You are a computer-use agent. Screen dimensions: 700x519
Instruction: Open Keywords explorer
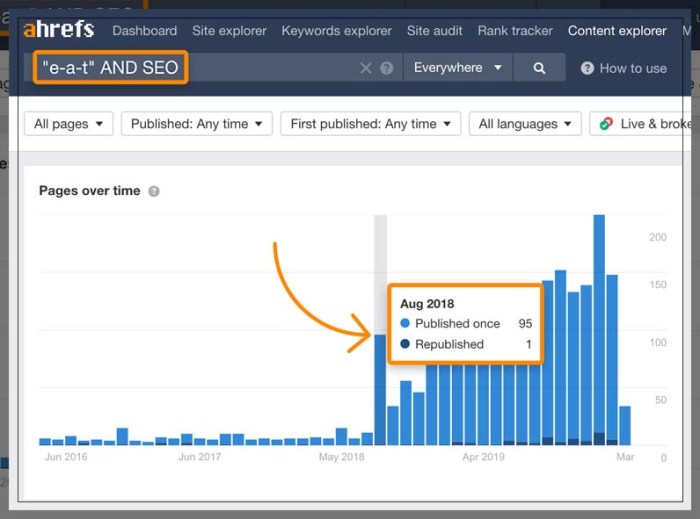coord(337,31)
